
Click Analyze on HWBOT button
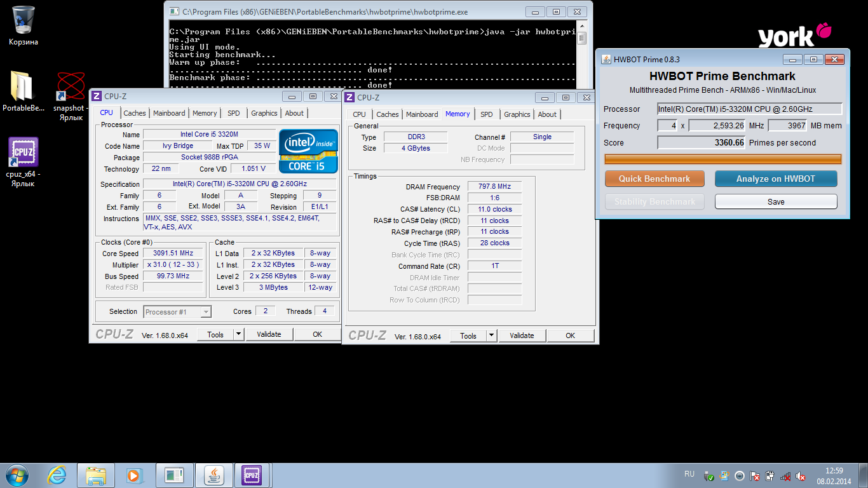tap(776, 179)
